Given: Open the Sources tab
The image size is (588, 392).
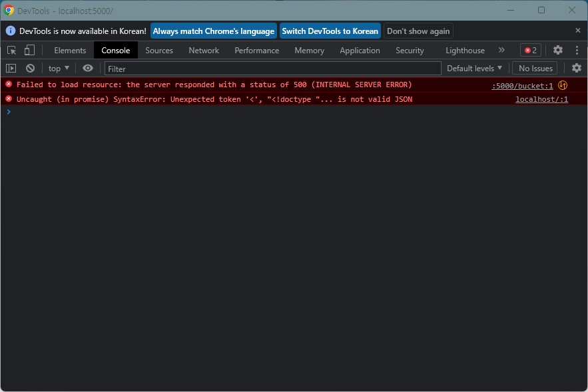Looking at the screenshot, I should coord(159,50).
